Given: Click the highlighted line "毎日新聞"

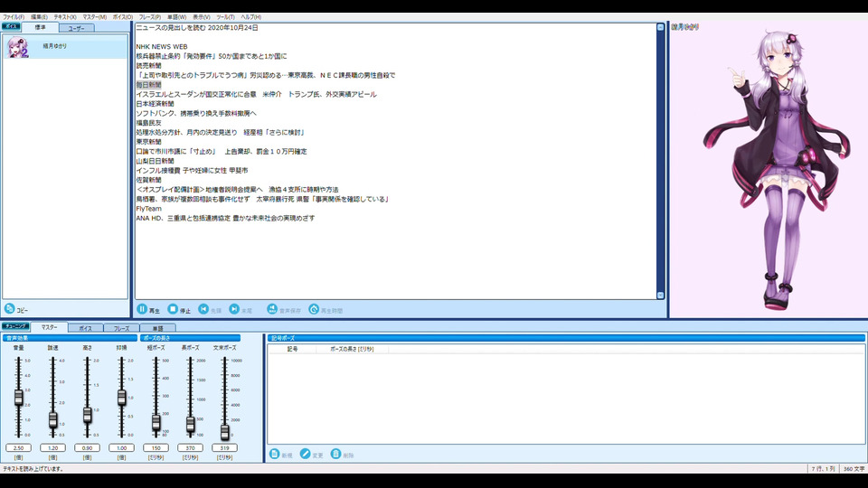Looking at the screenshot, I should pos(149,85).
